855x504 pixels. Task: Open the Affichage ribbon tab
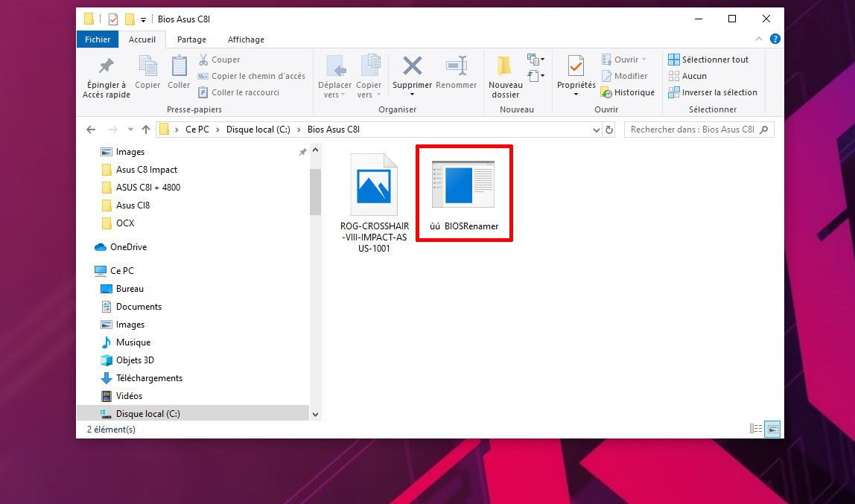(246, 39)
